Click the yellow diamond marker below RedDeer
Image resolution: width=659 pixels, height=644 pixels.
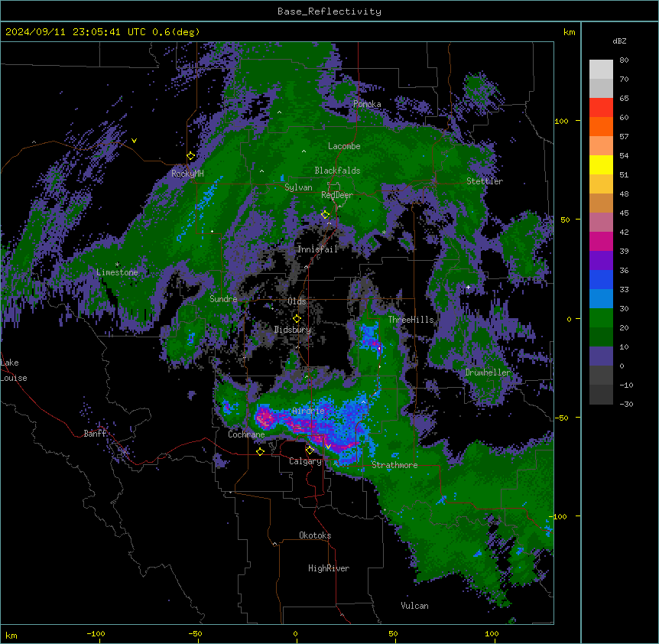click(325, 215)
